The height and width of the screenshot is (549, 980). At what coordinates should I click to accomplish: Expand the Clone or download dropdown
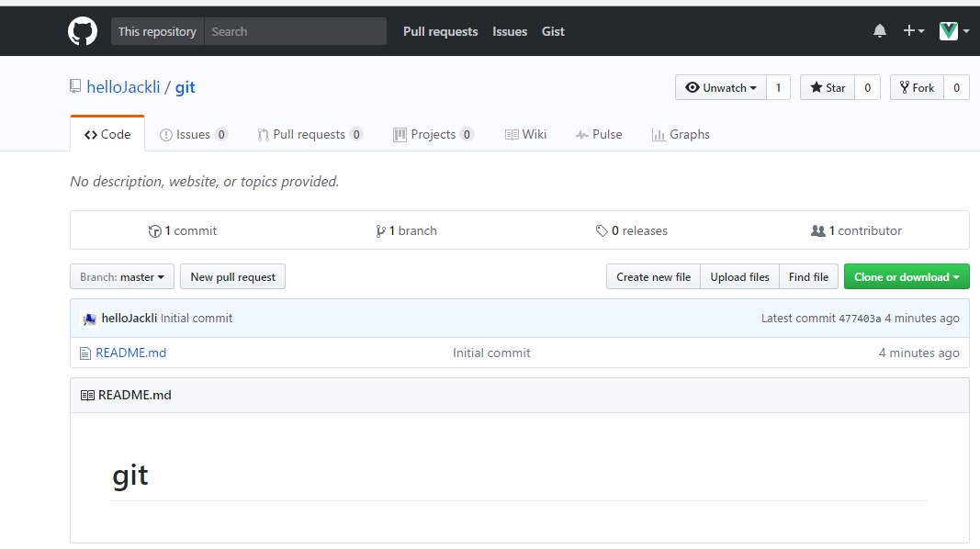pos(907,276)
